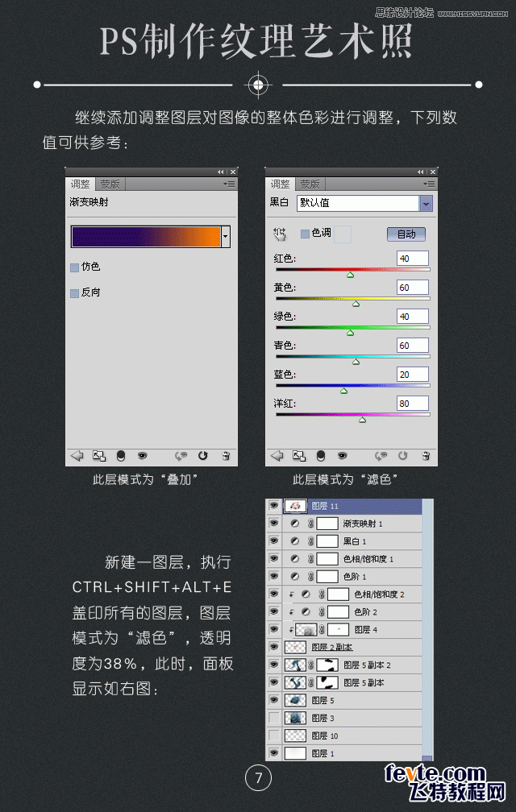
Task: Enable the 仿色 checkbox
Action: pyautogui.click(x=74, y=267)
